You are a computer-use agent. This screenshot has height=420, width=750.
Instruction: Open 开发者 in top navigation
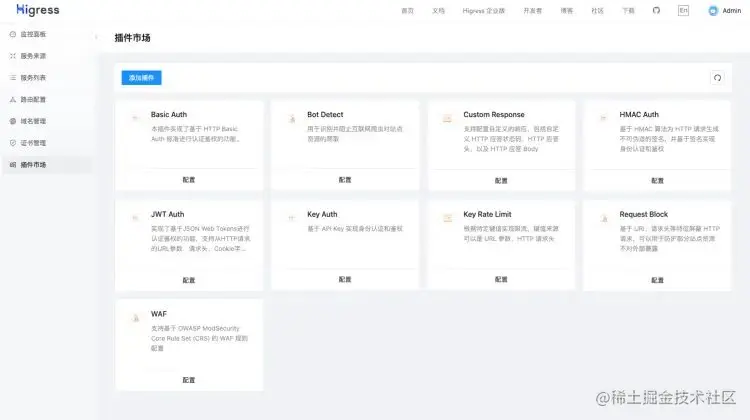click(532, 11)
